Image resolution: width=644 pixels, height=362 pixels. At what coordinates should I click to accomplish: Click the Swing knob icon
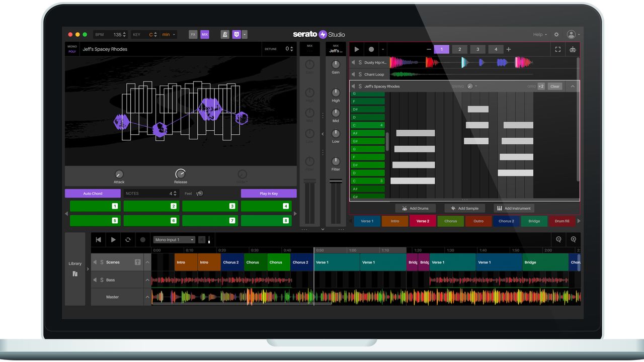coord(470,86)
